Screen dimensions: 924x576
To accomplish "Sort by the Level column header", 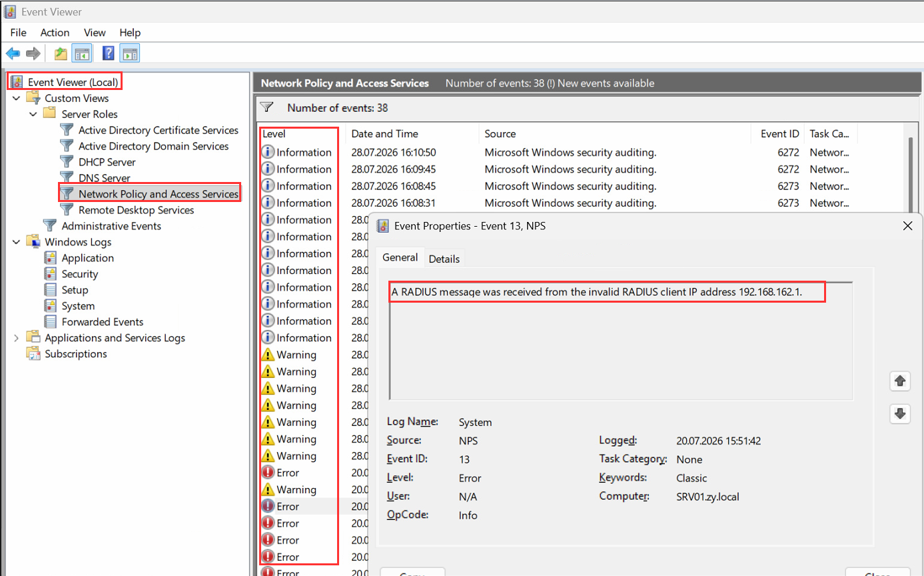I will click(x=302, y=134).
